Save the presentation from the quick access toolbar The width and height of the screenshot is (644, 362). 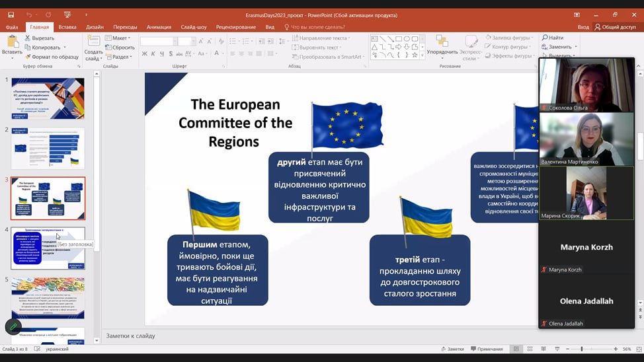click(x=11, y=15)
